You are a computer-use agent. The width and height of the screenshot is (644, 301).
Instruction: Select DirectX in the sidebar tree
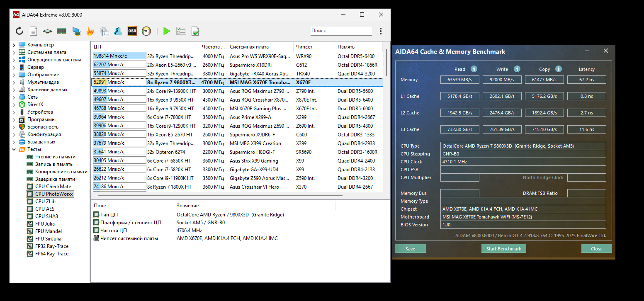tap(35, 104)
